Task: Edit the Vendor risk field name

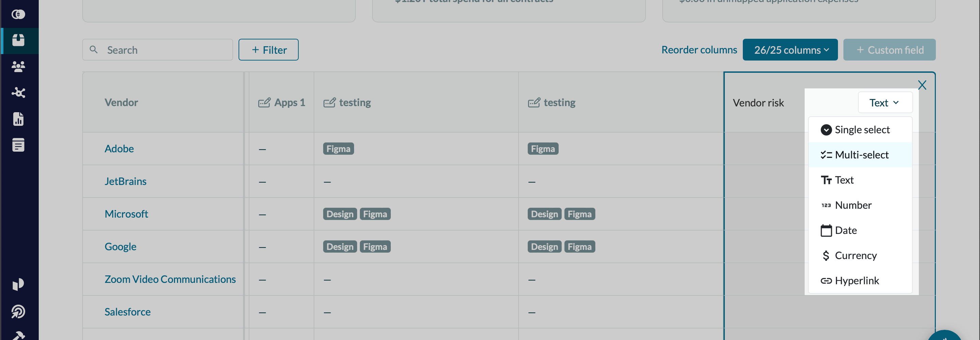Action: pyautogui.click(x=758, y=102)
